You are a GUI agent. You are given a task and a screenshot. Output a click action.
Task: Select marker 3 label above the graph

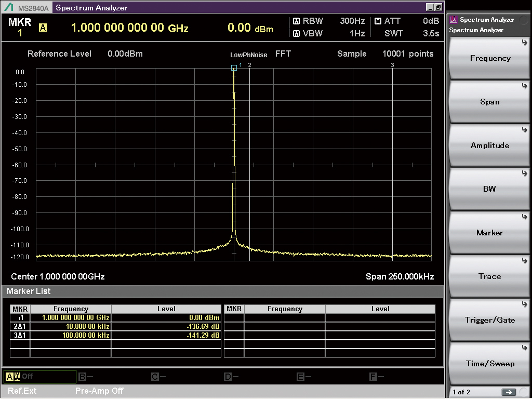pyautogui.click(x=393, y=65)
